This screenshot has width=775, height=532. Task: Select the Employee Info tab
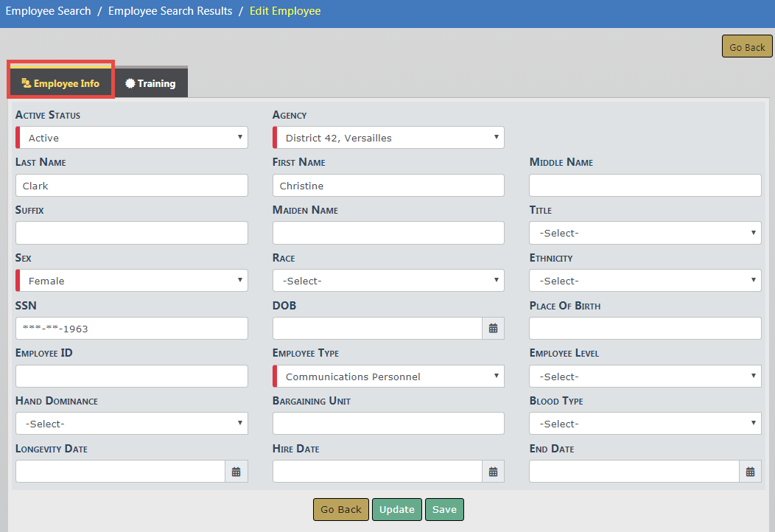point(61,83)
